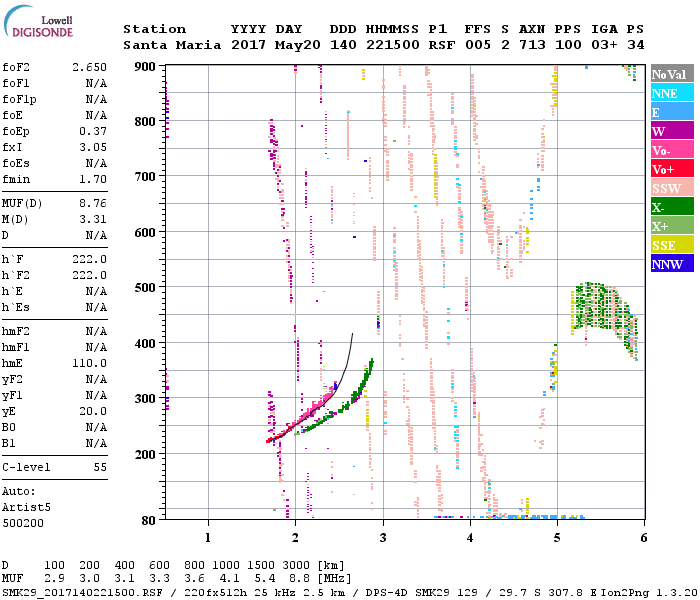The width and height of the screenshot is (700, 600).
Task: Click the h`F value 222.0
Action: tap(89, 259)
